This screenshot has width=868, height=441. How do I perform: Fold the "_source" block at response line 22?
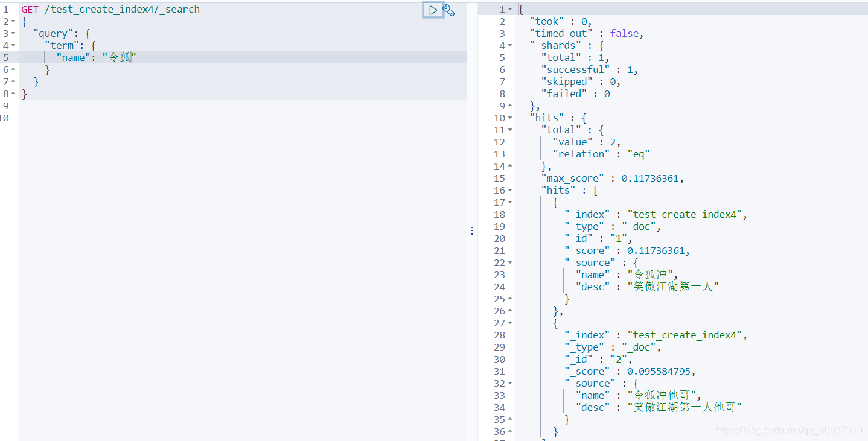tap(510, 263)
